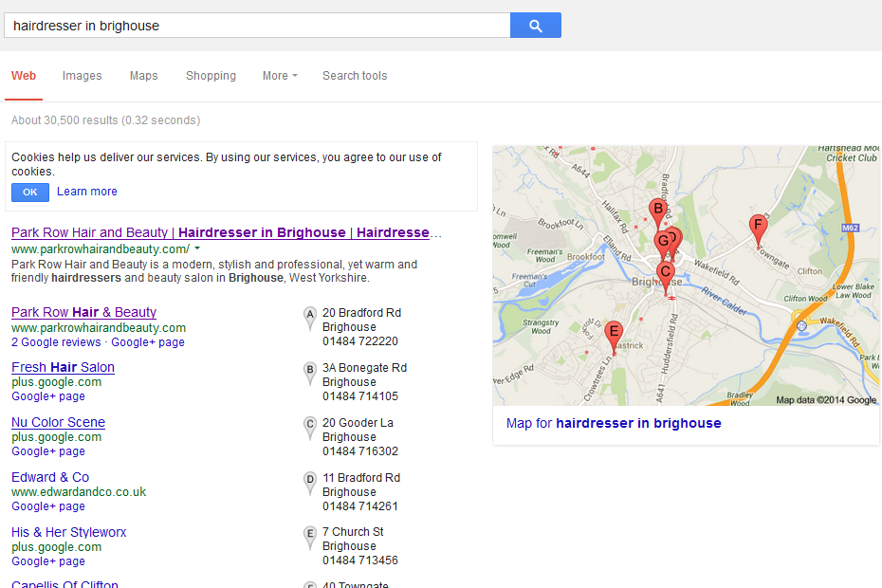This screenshot has width=882, height=588.
Task: Open Fresh Hair Salon's Google+ page
Action: click(48, 396)
